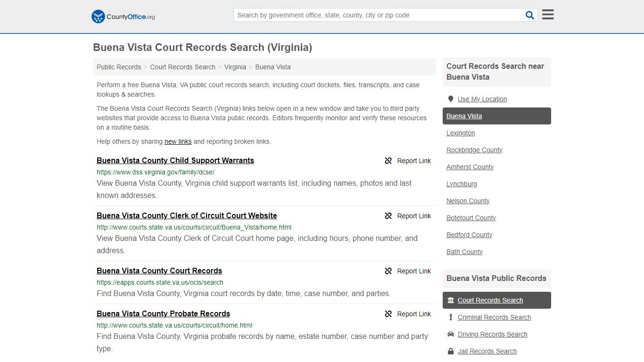
Task: Go to Court Records Search breadcrumb
Action: tap(182, 67)
